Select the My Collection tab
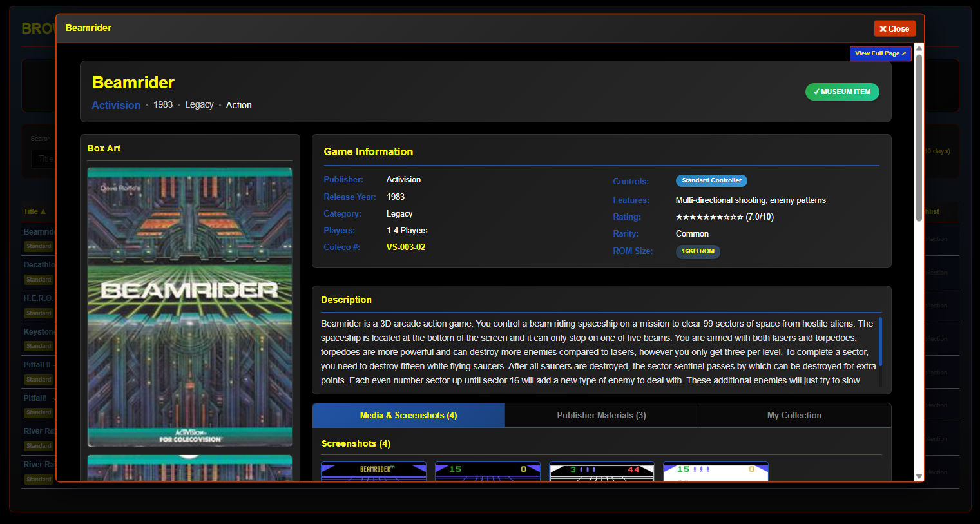 (794, 416)
